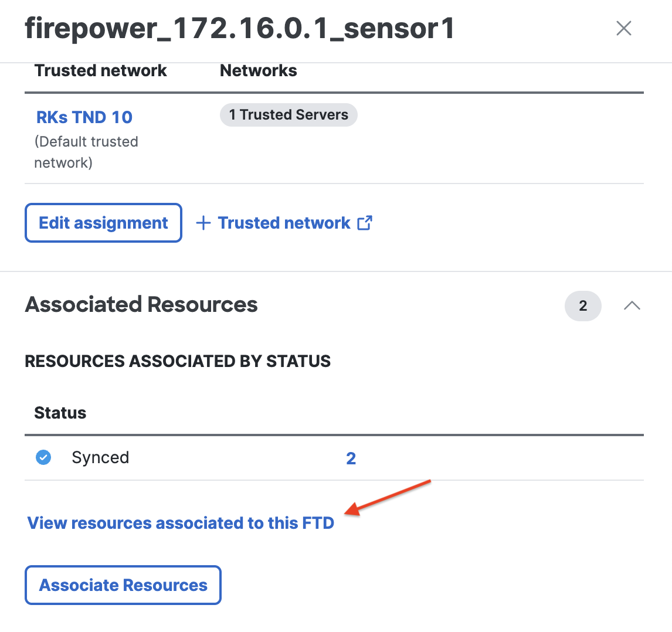This screenshot has width=672, height=632.
Task: Close the firepower sensor details panel
Action: (623, 28)
